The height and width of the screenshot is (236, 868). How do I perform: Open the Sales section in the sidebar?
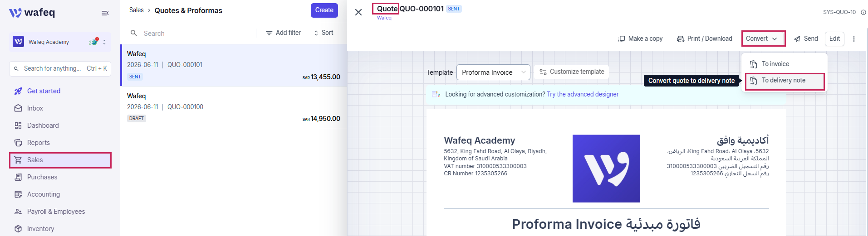coord(60,160)
